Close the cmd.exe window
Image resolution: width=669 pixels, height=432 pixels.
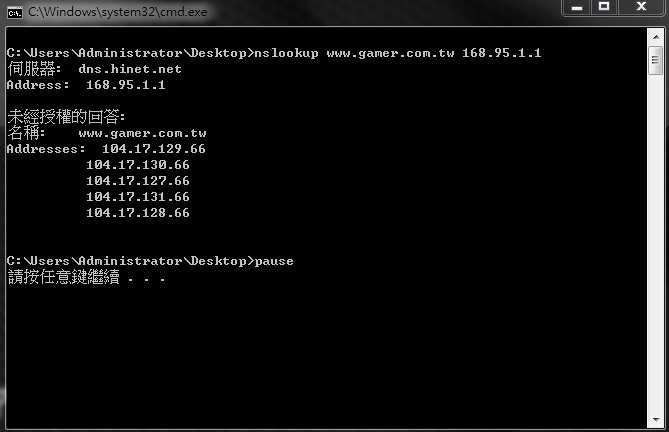click(641, 7)
